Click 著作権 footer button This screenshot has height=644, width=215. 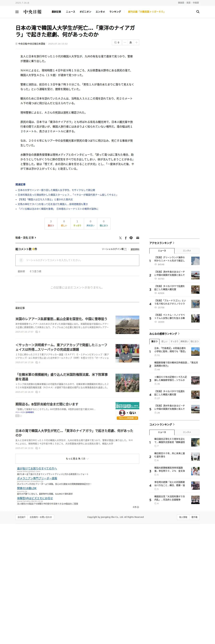[194, 517]
